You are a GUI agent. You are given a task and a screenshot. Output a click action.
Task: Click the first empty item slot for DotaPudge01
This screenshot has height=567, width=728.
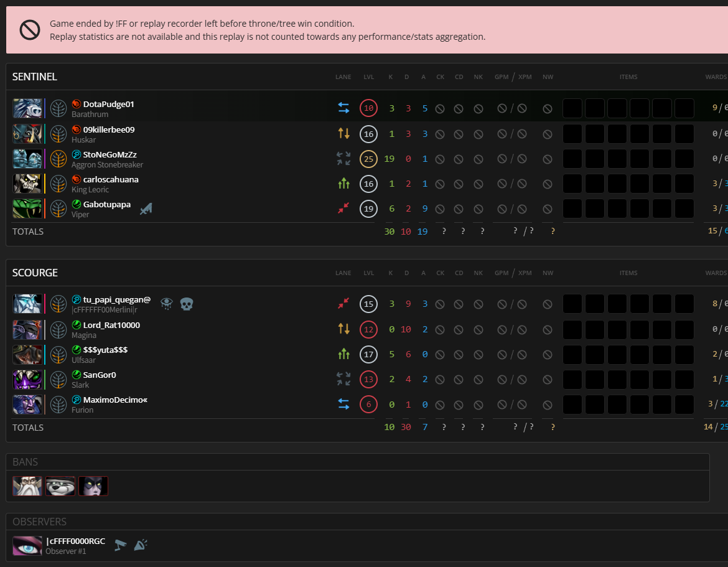[x=572, y=108]
